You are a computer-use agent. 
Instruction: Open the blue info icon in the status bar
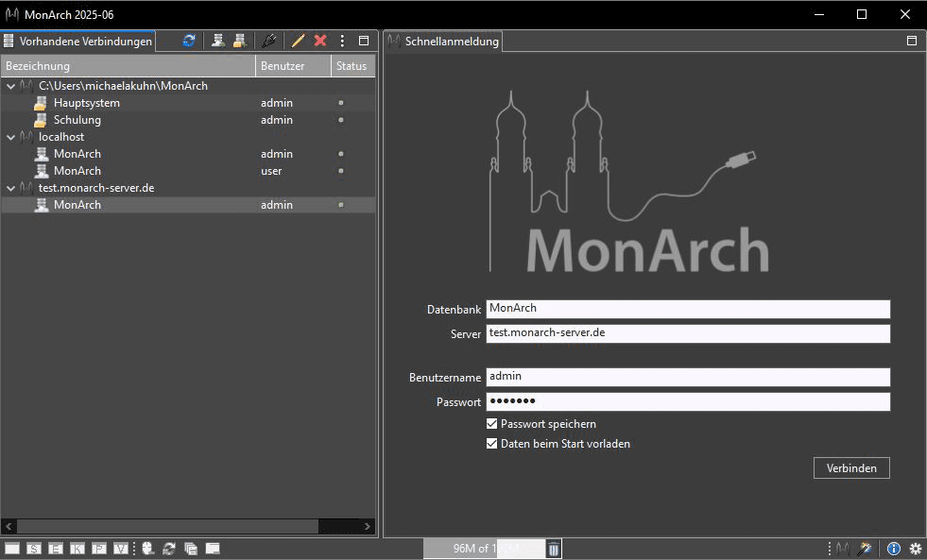click(893, 549)
